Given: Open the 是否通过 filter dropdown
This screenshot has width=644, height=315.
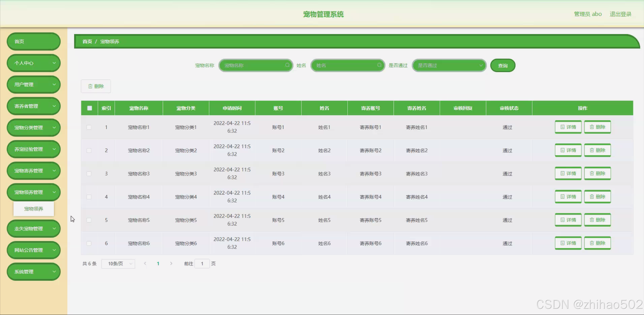Looking at the screenshot, I should pyautogui.click(x=449, y=65).
